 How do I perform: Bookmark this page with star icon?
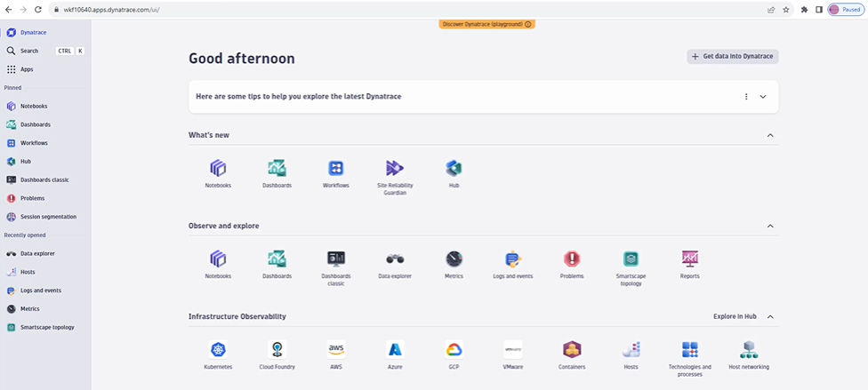pyautogui.click(x=786, y=10)
